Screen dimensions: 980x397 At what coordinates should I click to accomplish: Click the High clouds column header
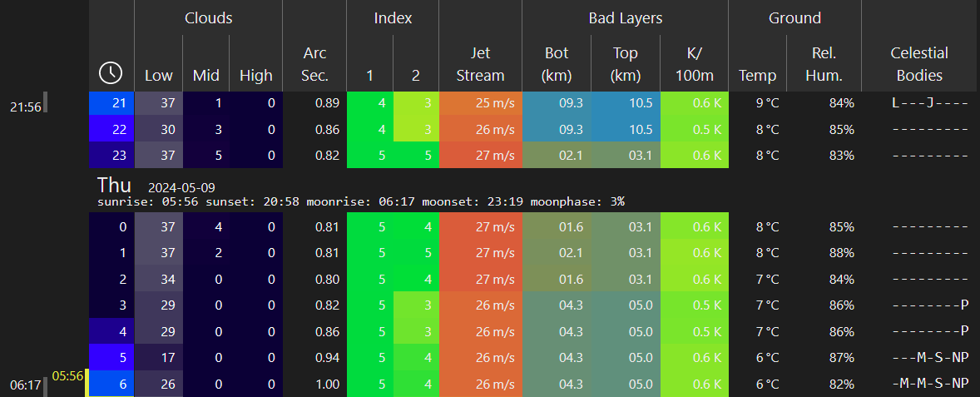click(255, 75)
